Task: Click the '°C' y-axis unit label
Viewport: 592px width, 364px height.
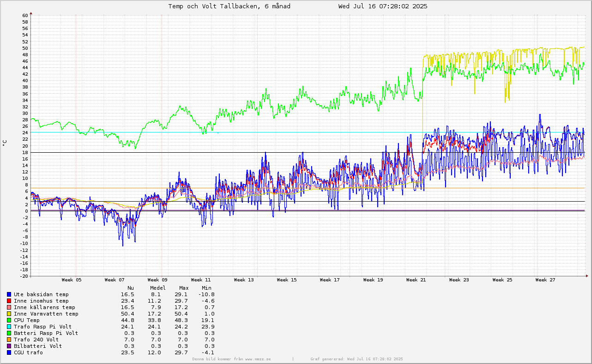Action: [x=4, y=143]
